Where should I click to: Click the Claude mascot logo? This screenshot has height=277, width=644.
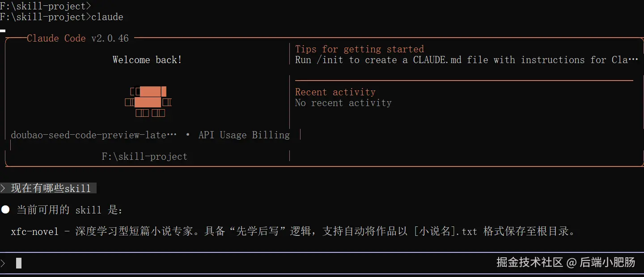[148, 102]
